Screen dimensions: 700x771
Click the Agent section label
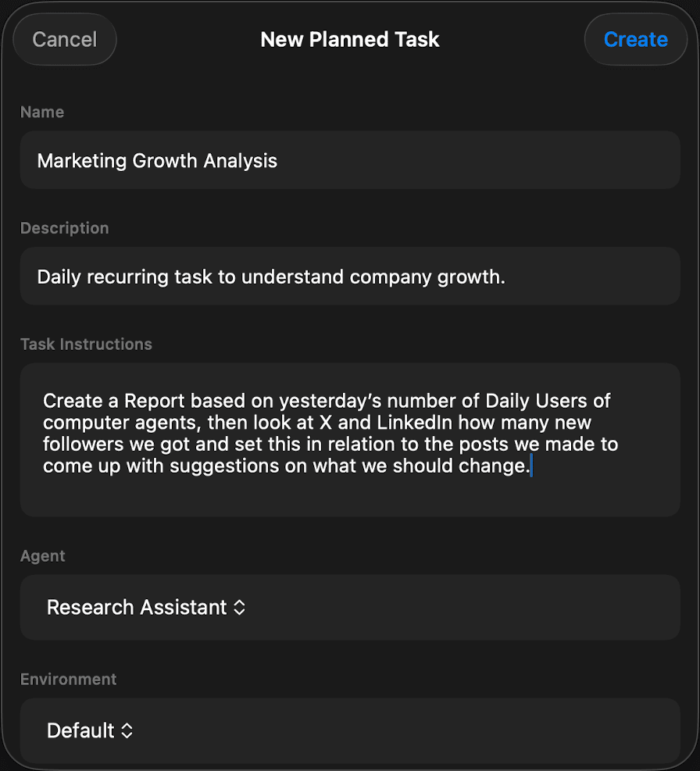tap(43, 556)
